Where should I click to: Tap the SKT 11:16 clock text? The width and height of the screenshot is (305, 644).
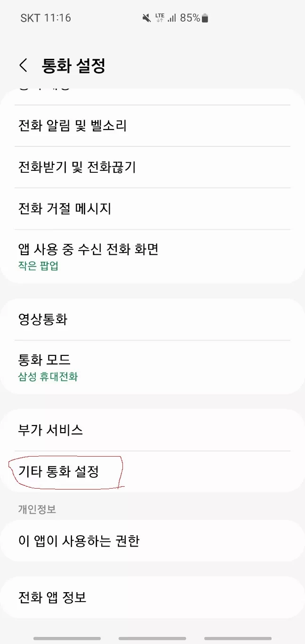46,18
